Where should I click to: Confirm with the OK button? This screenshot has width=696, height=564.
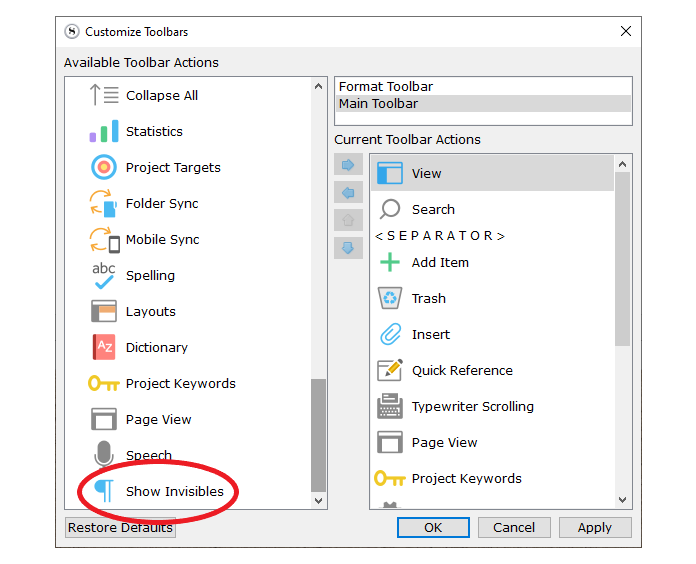(433, 527)
